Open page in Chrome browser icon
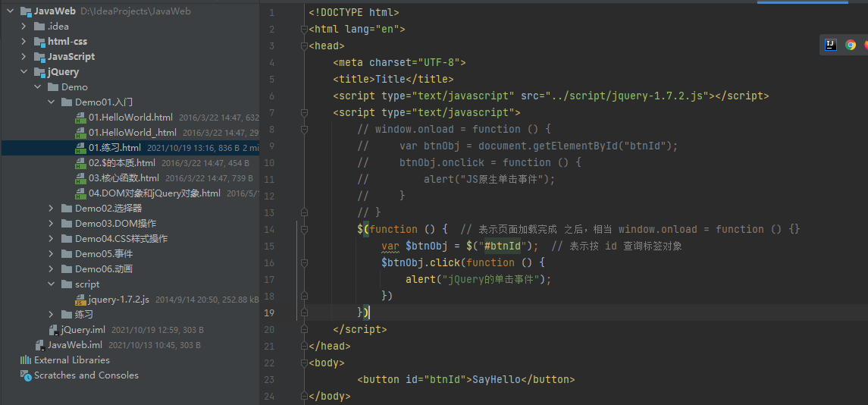Image resolution: width=868 pixels, height=405 pixels. point(851,45)
